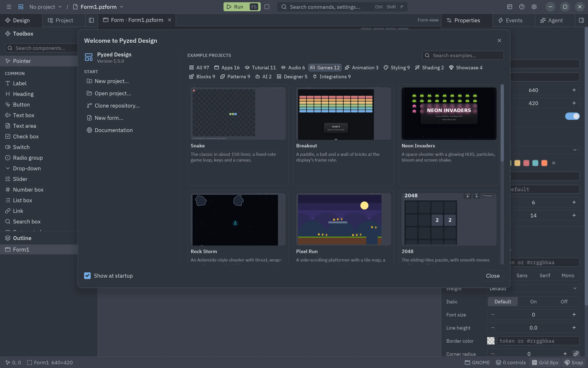Open the hamburger main menu

(9, 7)
